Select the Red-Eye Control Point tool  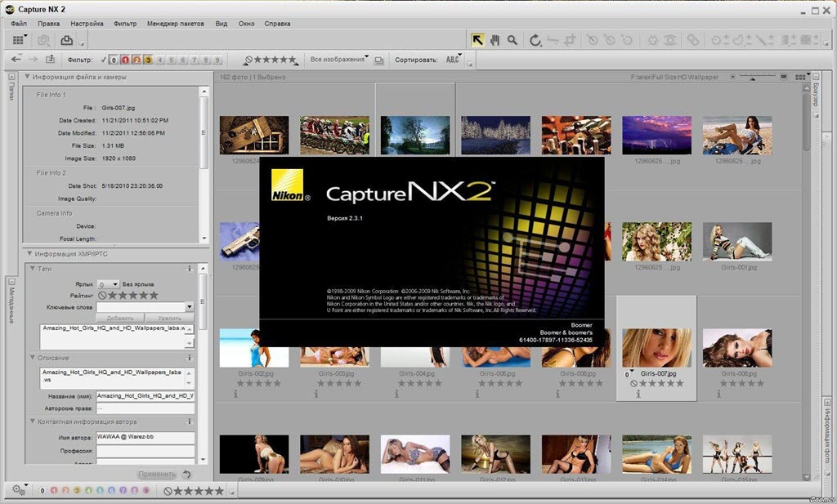(670, 40)
